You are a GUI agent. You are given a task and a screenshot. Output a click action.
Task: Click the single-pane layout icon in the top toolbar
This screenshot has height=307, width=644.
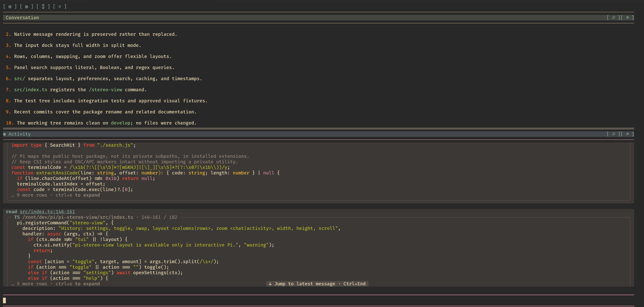10,7
